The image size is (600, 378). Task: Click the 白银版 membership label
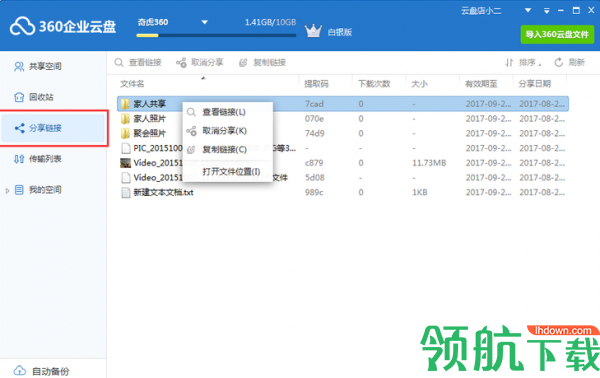[340, 32]
